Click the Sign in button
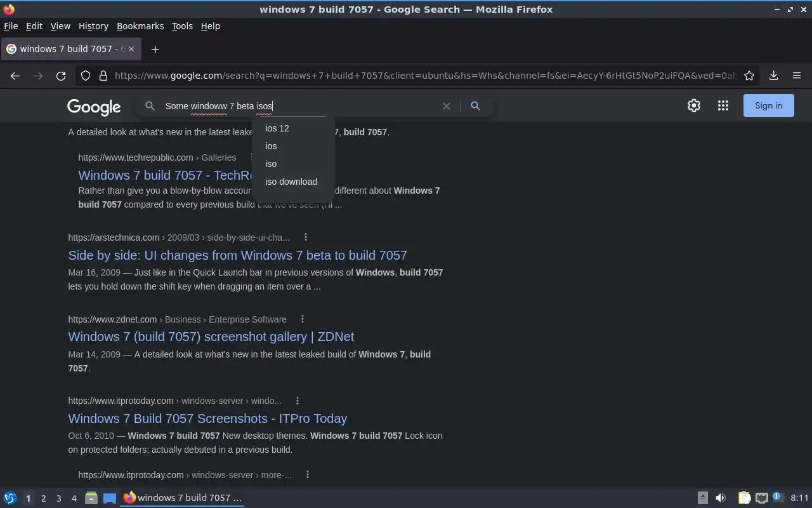The width and height of the screenshot is (812, 508). 768,105
